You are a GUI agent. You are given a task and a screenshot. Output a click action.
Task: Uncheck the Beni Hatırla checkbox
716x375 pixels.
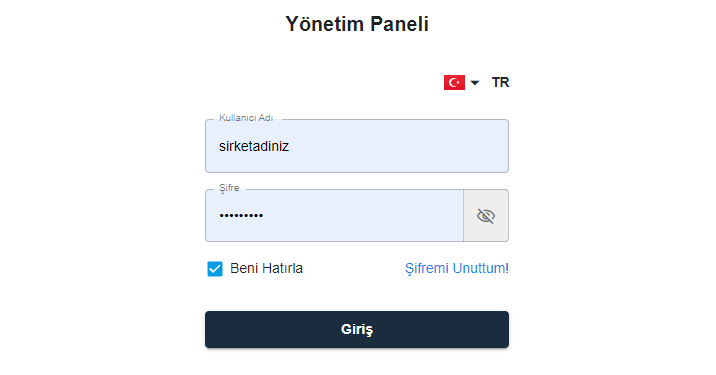[x=215, y=269]
